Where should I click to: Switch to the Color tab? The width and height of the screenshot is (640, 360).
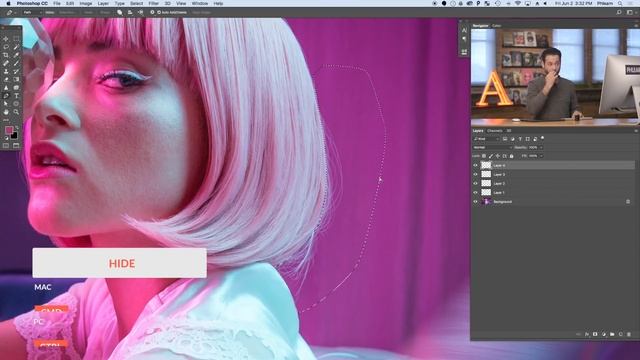pos(496,26)
